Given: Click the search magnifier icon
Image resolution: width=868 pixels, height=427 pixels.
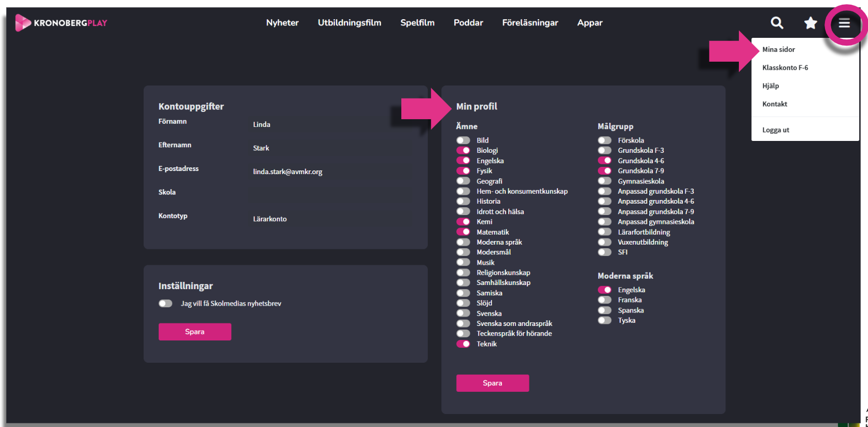Looking at the screenshot, I should (777, 23).
